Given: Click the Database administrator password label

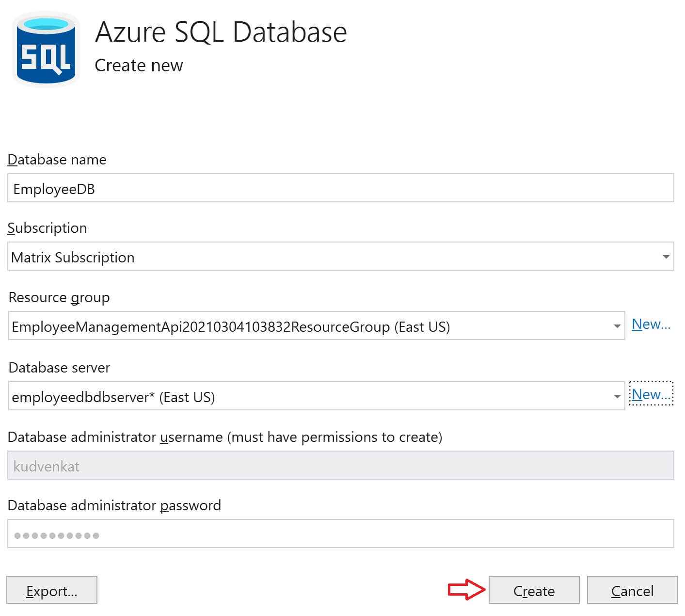Looking at the screenshot, I should point(114,505).
